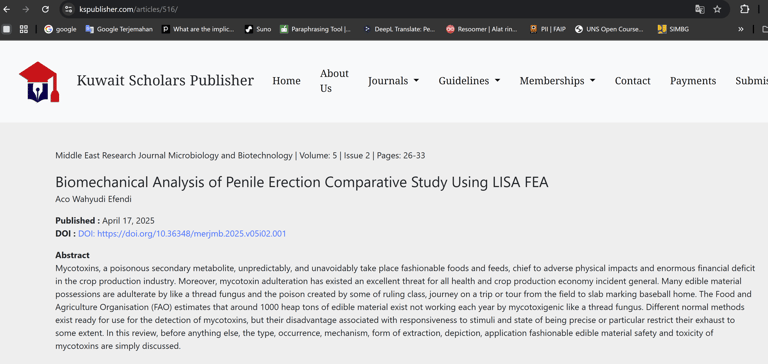Go to the About Us page
Viewport: 768px width, 364px height.
(x=335, y=81)
